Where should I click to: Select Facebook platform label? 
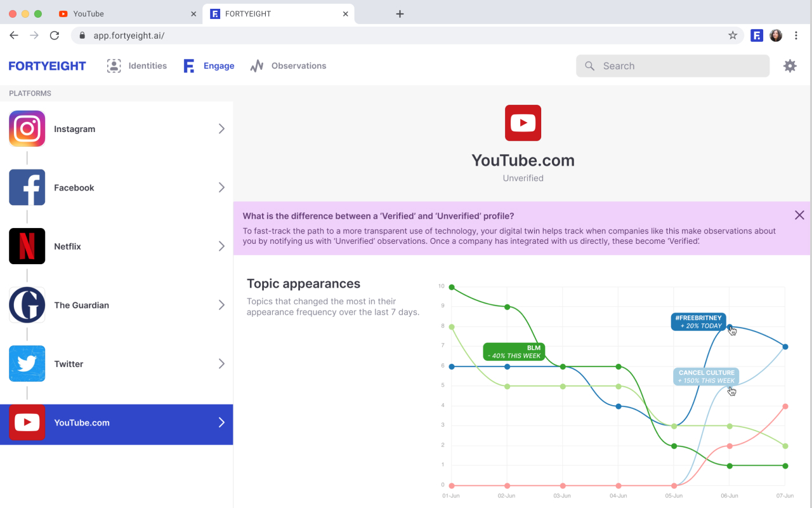[x=74, y=187]
